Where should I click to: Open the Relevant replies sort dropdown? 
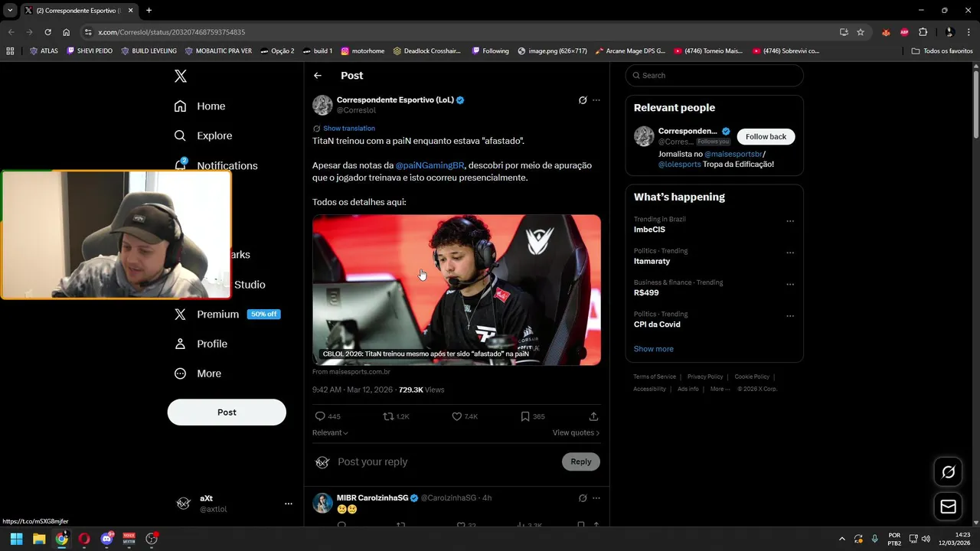(330, 432)
